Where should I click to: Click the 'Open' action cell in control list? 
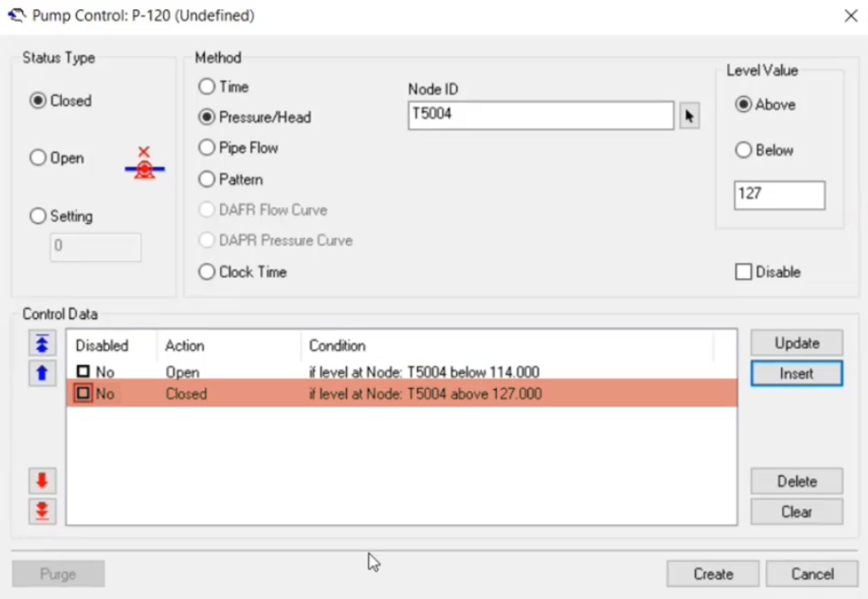183,372
